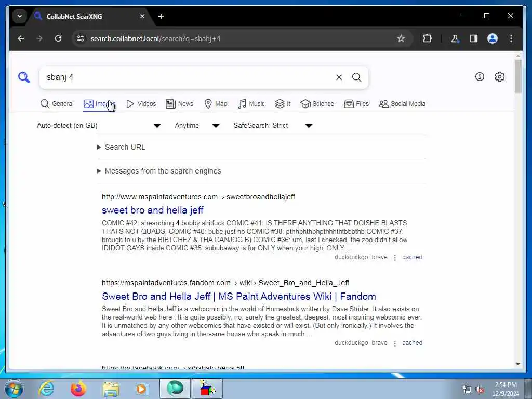Close the CollabNet SearXNG tab

(x=142, y=16)
